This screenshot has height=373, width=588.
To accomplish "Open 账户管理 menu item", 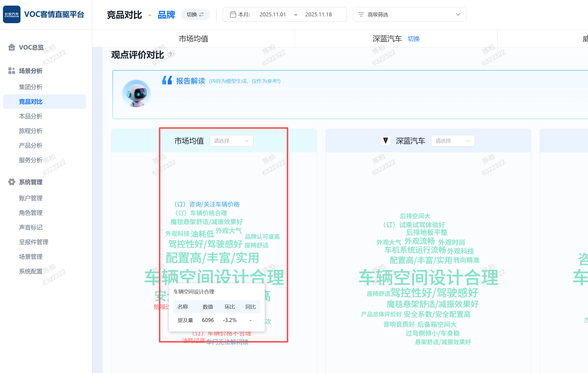I will 31,198.
